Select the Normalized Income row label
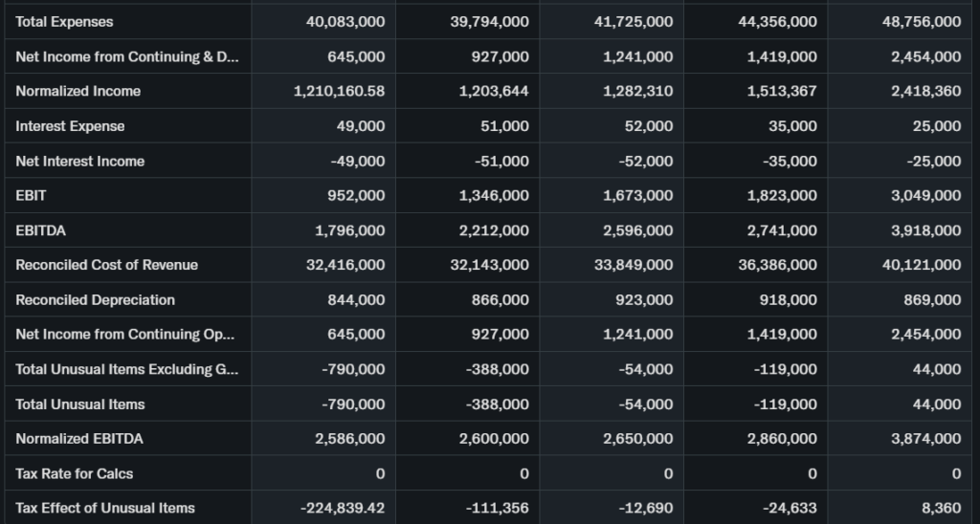Screen dimensions: 980x524 [78, 92]
